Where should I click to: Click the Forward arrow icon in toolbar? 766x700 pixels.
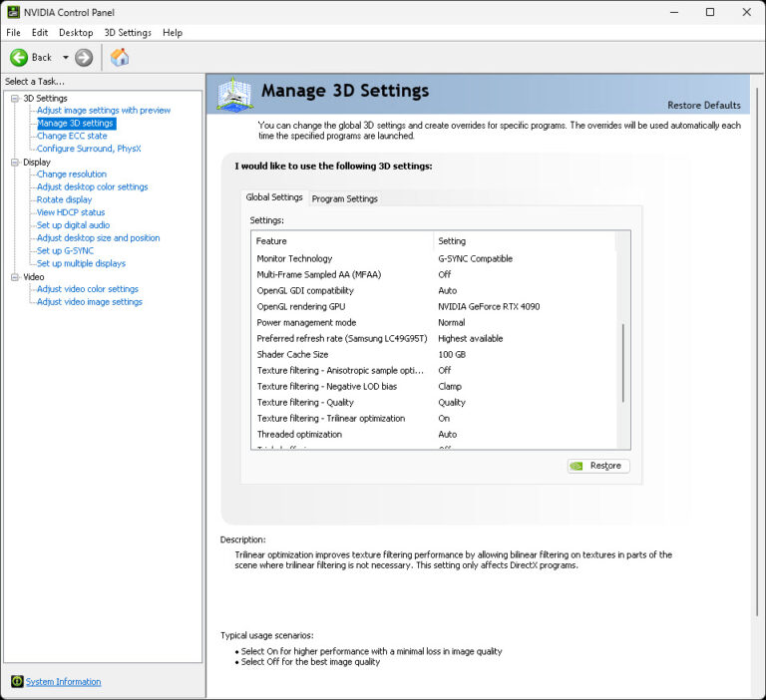[84, 58]
